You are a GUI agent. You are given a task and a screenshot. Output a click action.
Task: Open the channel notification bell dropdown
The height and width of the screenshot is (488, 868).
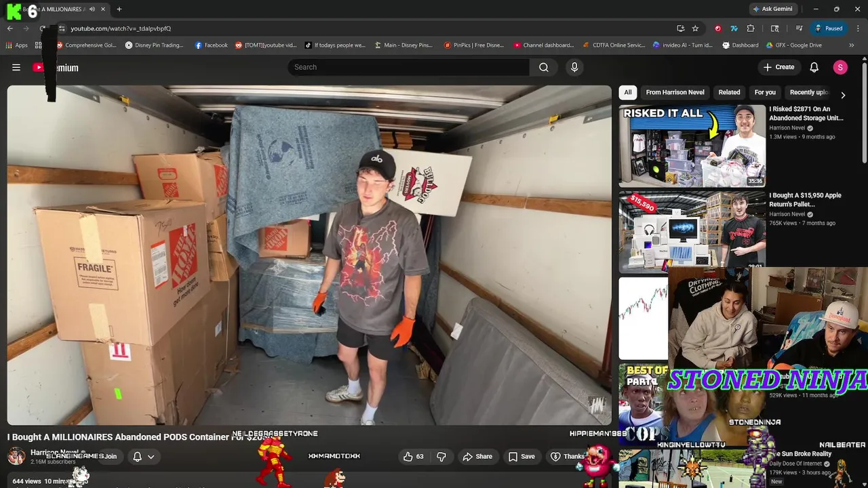coord(144,457)
